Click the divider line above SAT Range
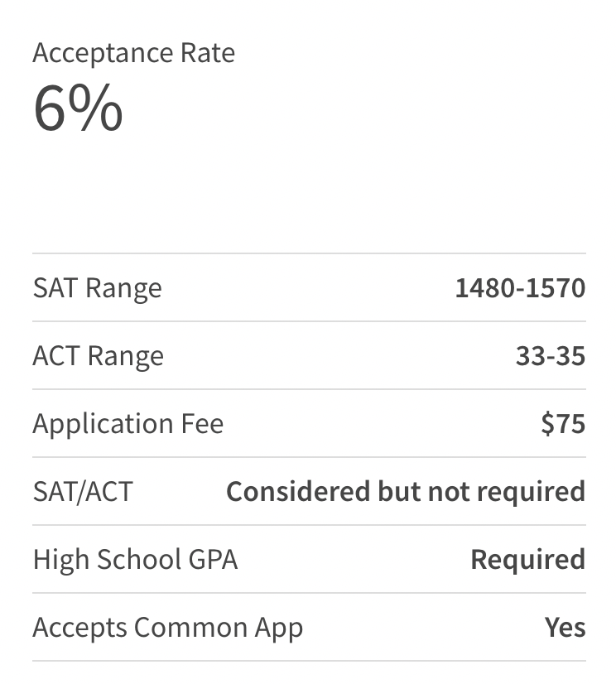616x684 pixels. click(308, 253)
